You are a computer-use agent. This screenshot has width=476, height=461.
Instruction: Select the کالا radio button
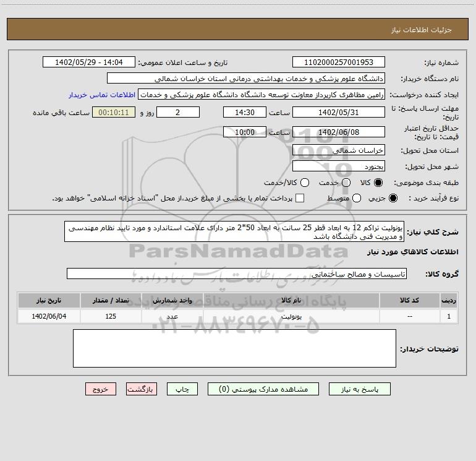coord(378,183)
